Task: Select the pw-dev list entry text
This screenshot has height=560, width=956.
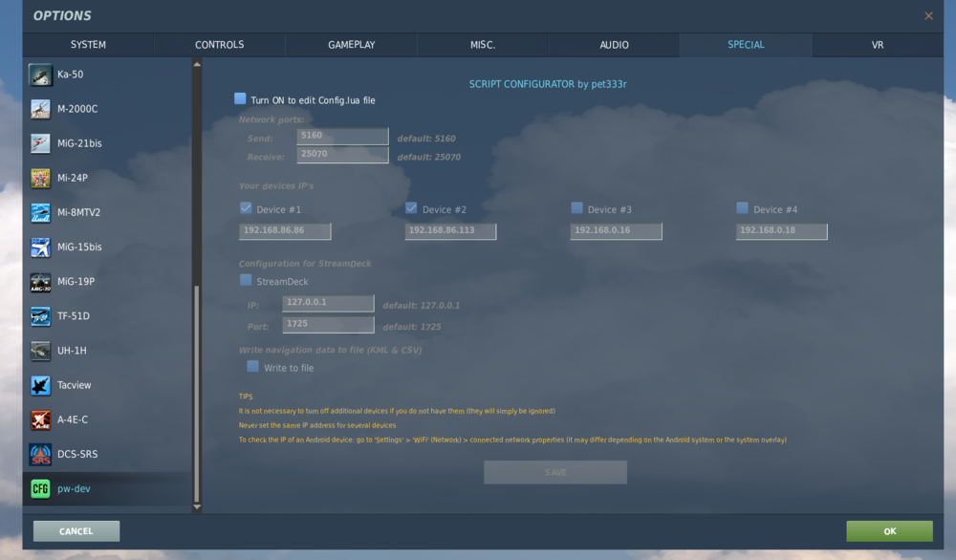Action: click(x=74, y=488)
